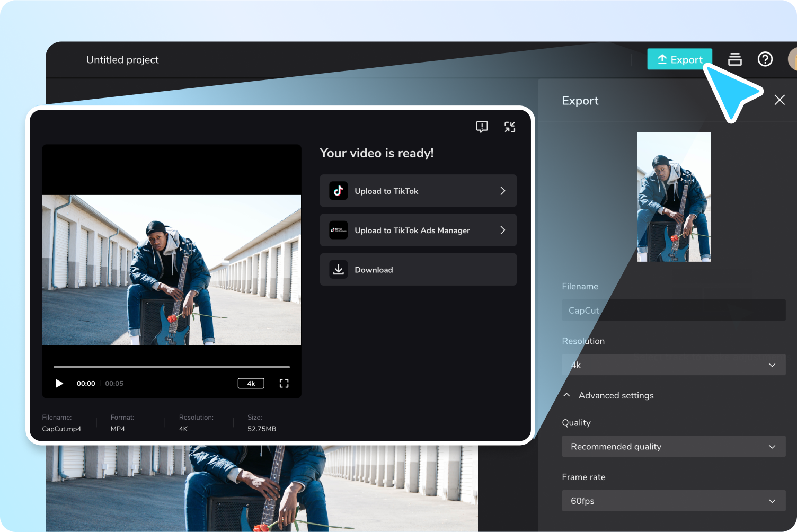This screenshot has width=797, height=532.
Task: Click the user avatar in the top corner
Action: click(x=792, y=59)
